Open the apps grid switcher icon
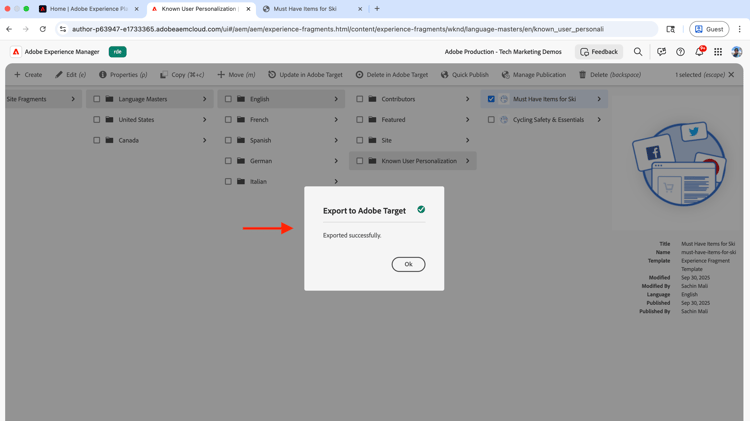The height and width of the screenshot is (421, 750). pyautogui.click(x=718, y=52)
